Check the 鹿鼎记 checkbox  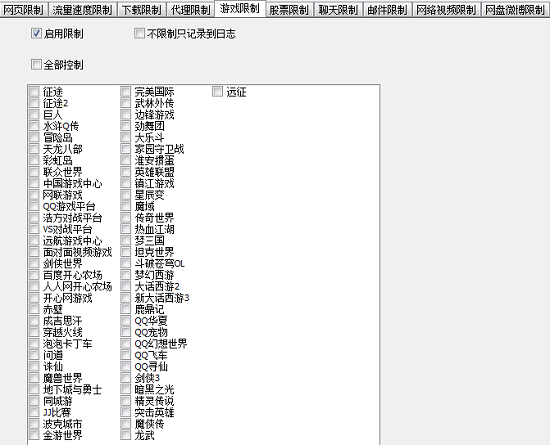[x=126, y=309]
